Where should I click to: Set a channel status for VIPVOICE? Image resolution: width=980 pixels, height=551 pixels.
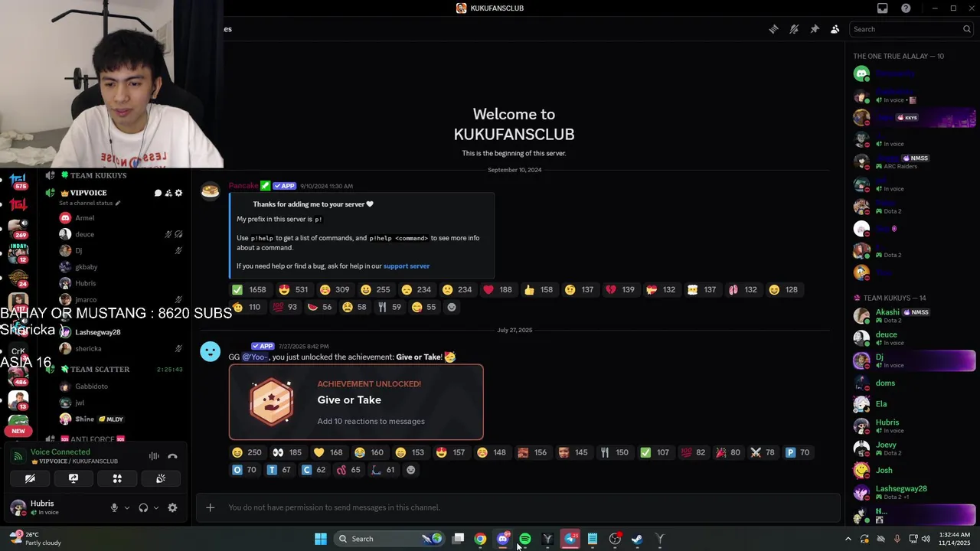click(90, 204)
